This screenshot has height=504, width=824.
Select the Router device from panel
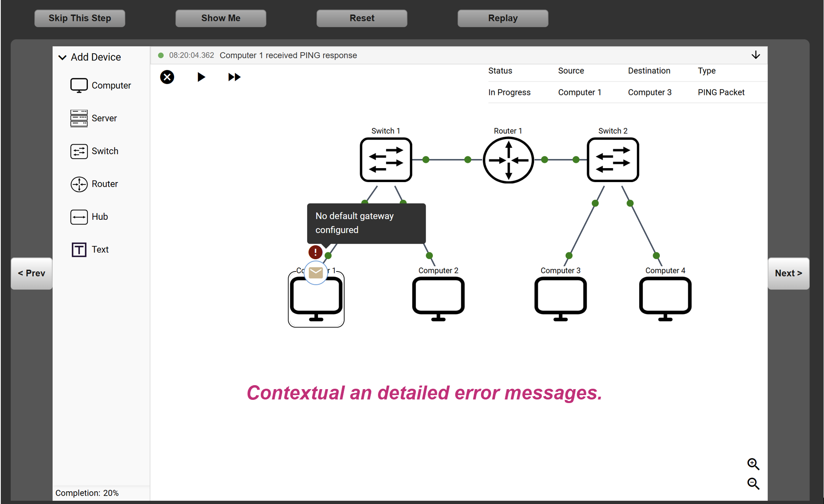tap(79, 184)
